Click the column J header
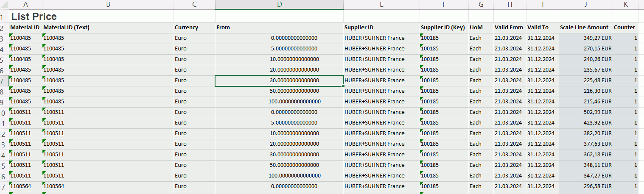 585,5
